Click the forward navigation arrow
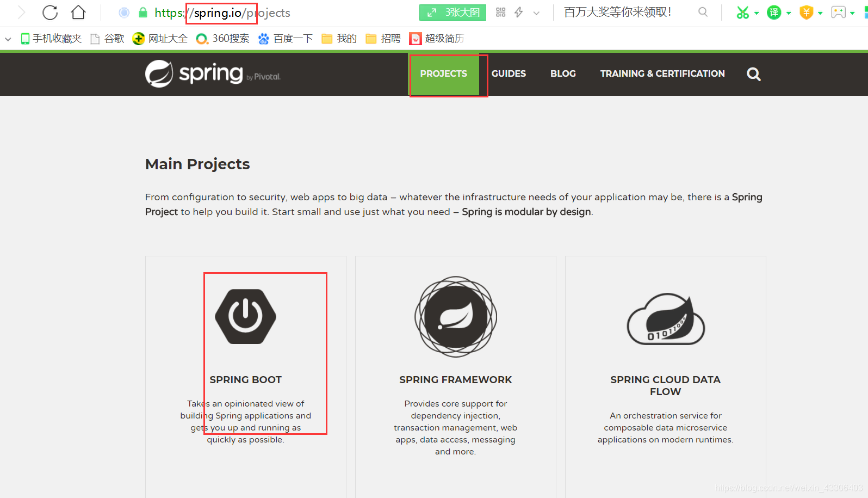This screenshot has width=868, height=498. [x=22, y=13]
